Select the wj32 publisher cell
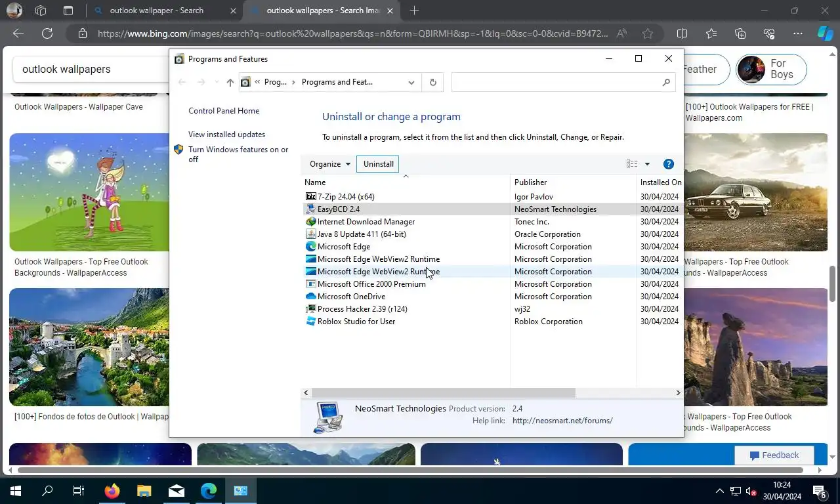Viewport: 840px width, 504px height. [x=522, y=308]
